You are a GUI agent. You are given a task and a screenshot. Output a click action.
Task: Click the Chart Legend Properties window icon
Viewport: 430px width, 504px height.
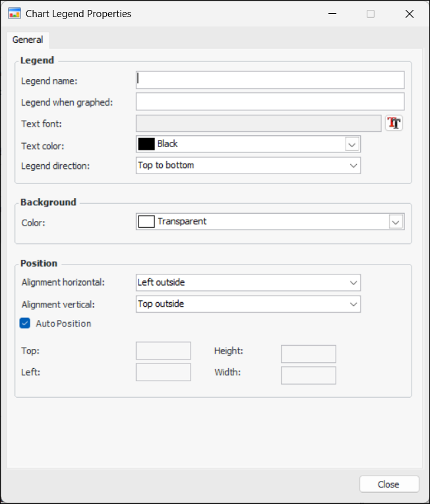14,13
